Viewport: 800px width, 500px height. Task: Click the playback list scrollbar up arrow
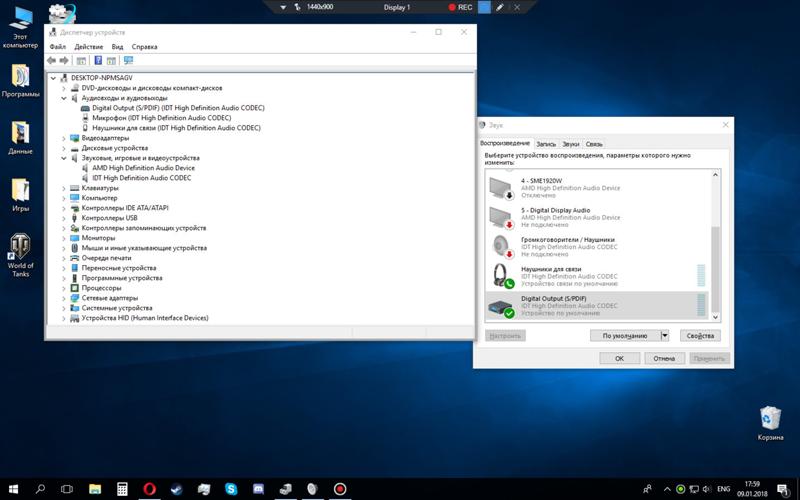click(x=715, y=175)
